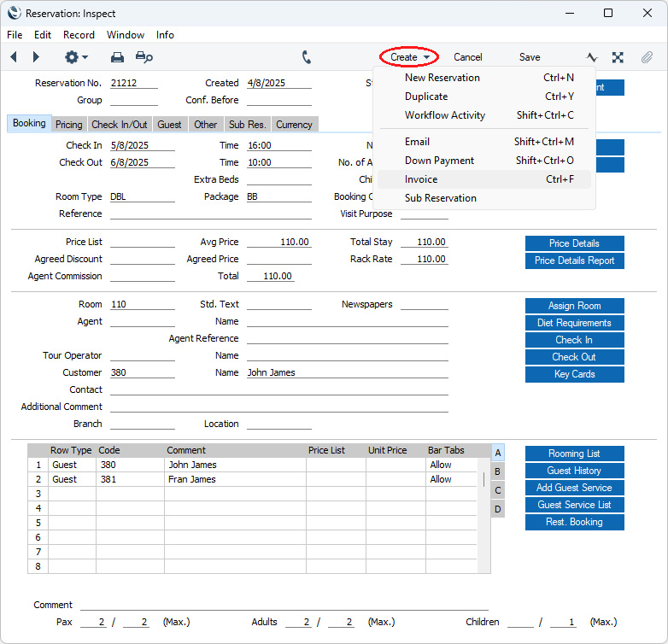The height and width of the screenshot is (644, 668).
Task: Click the Reservation No. field 21212
Action: [134, 83]
